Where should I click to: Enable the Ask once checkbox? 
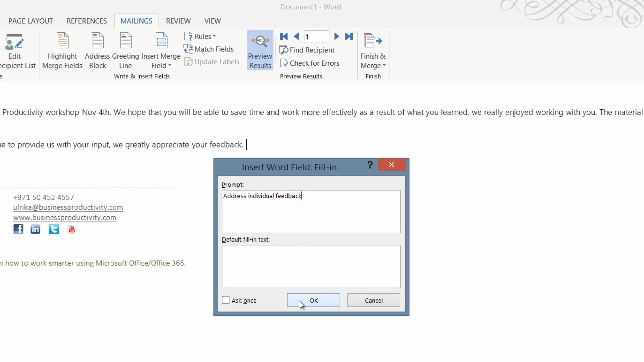[x=226, y=300]
